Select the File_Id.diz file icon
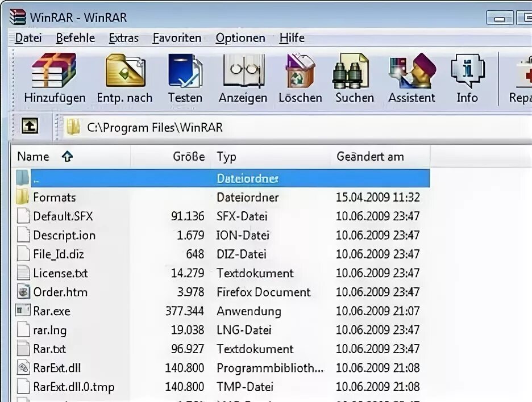The width and height of the screenshot is (532, 402). [23, 254]
